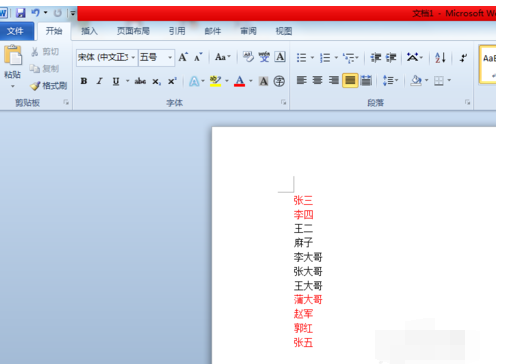Click the Save icon in quick access toolbar
506x364 pixels.
[x=21, y=13]
